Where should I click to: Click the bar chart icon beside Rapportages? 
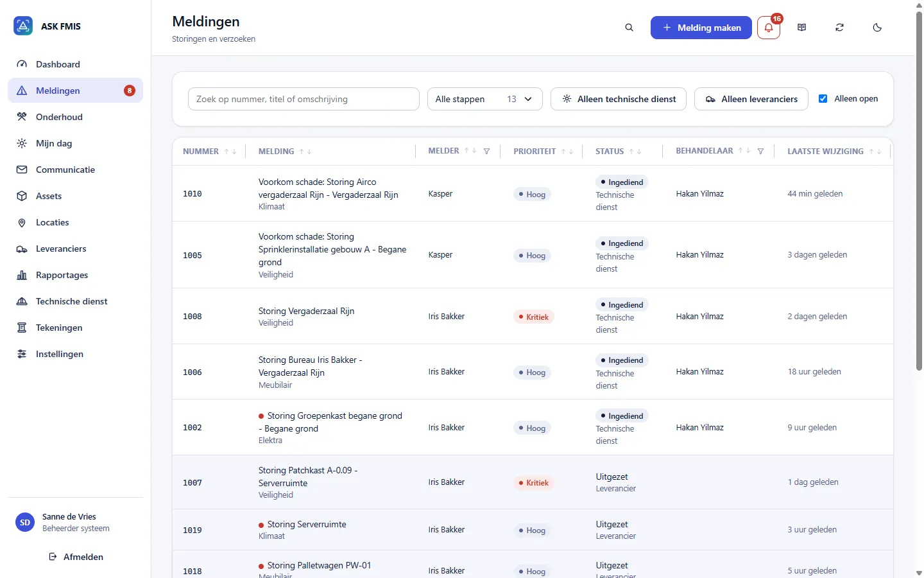[22, 275]
